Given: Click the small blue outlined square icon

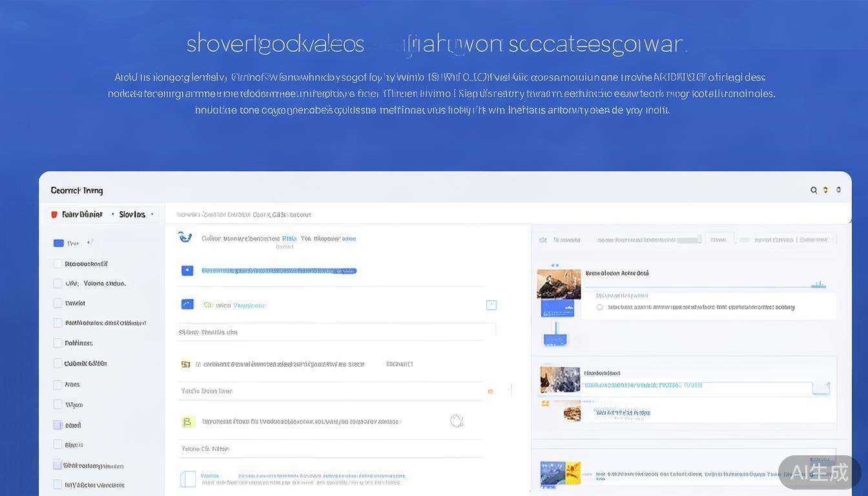Looking at the screenshot, I should coord(491,305).
